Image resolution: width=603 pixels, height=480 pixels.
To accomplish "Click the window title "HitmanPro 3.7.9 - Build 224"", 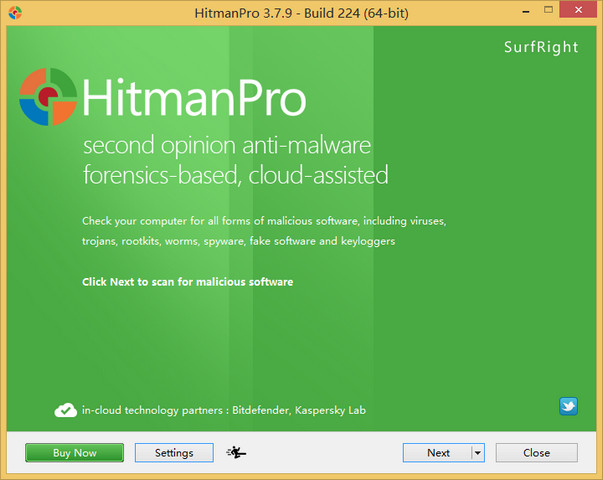I will tap(300, 11).
